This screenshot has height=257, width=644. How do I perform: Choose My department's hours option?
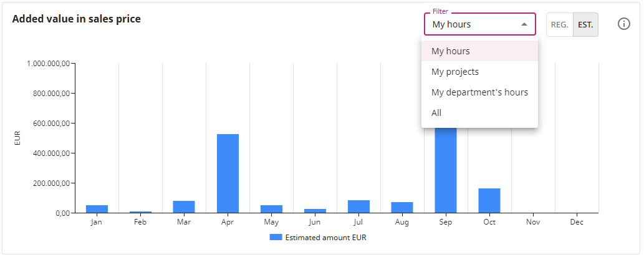pos(479,92)
